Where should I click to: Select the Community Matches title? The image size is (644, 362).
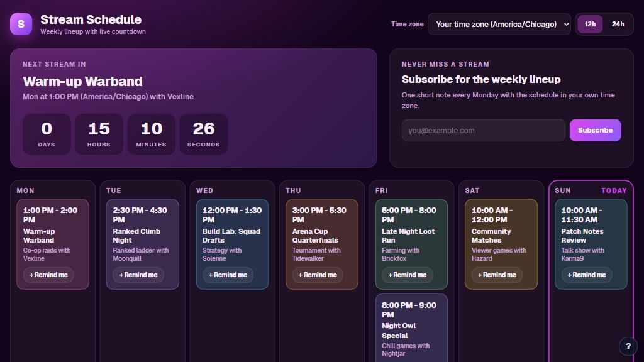491,236
